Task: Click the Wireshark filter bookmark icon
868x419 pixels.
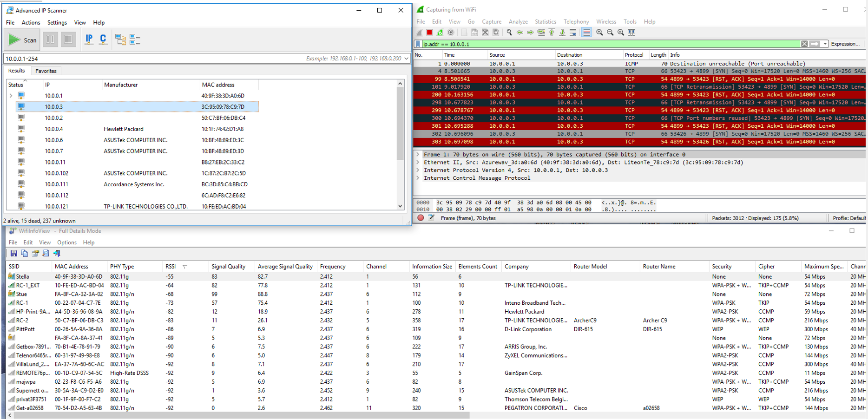Action: 418,44
